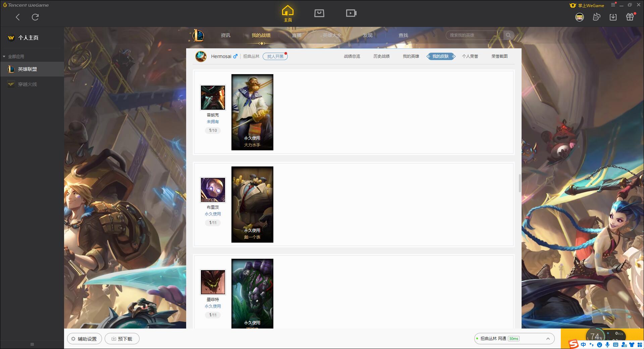
Task: Open the Sogou skin shirt icon
Action: (x=632, y=345)
